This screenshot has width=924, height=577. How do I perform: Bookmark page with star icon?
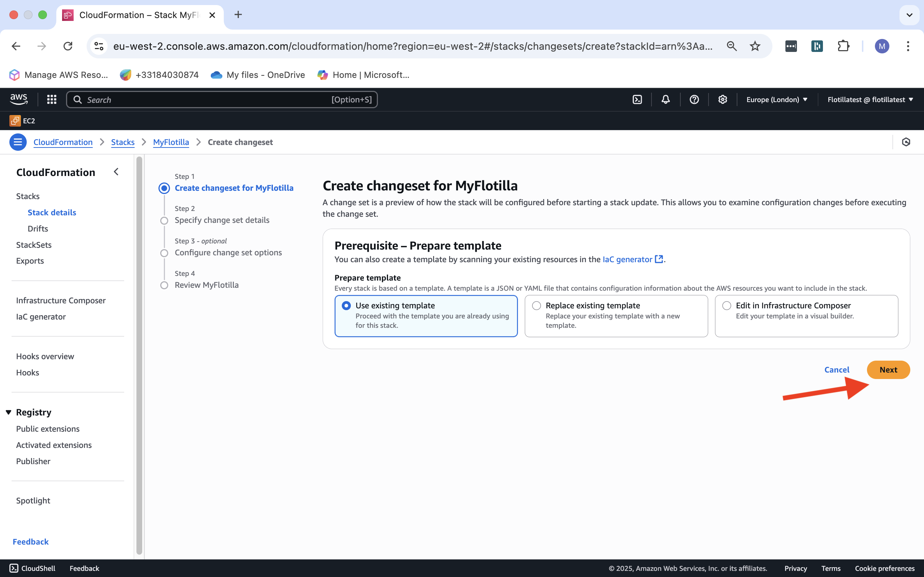755,46
